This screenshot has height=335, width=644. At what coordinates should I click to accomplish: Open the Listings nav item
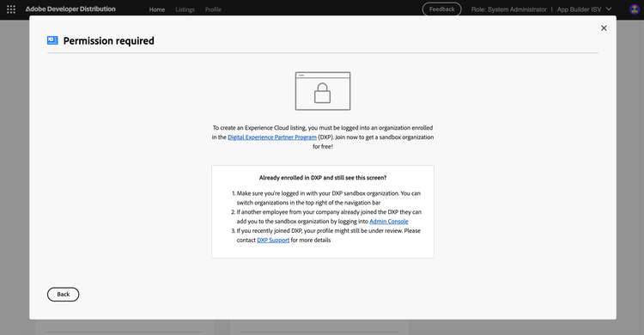point(185,9)
